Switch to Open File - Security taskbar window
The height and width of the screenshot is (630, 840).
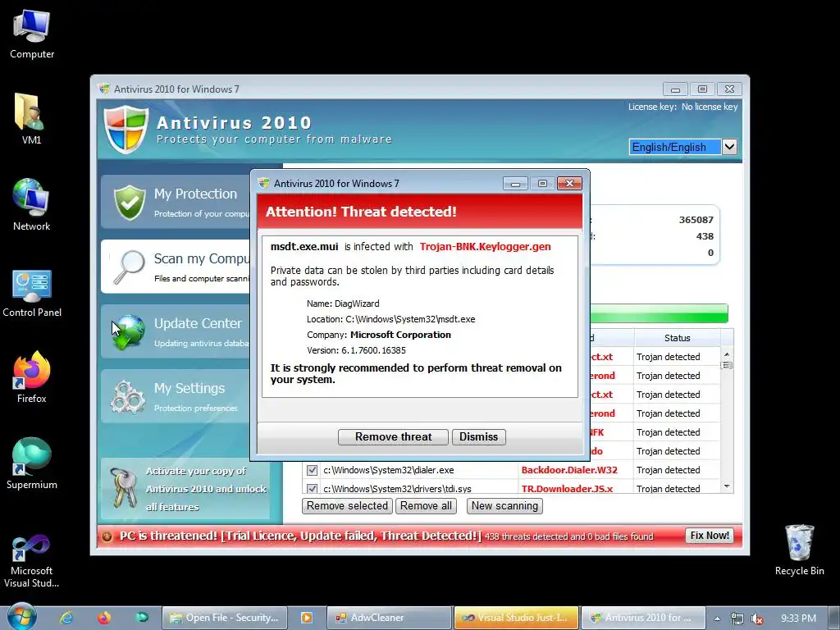[225, 618]
